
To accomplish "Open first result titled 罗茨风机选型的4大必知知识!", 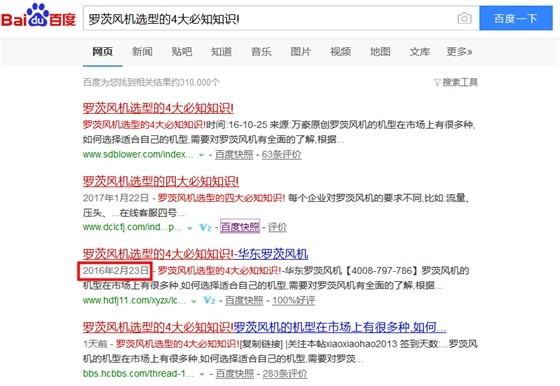I will [158, 108].
